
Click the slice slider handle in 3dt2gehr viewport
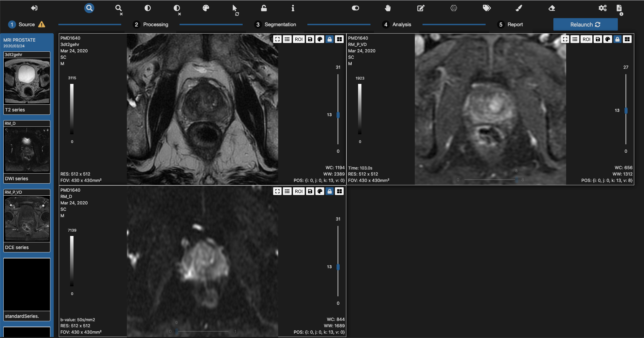[x=338, y=115]
